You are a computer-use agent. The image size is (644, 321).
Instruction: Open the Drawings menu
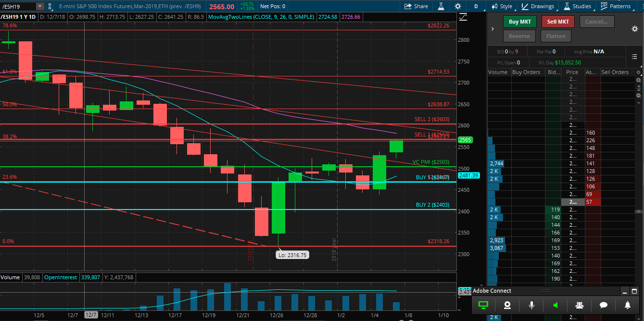538,6
